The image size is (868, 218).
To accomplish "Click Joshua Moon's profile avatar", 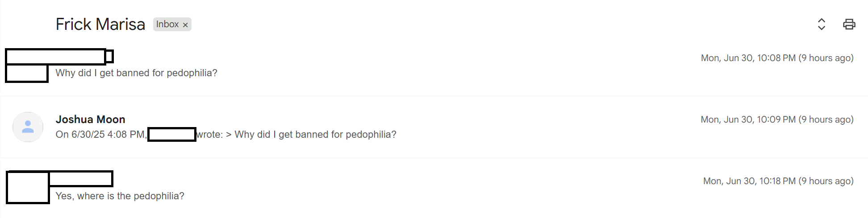I will pyautogui.click(x=28, y=127).
